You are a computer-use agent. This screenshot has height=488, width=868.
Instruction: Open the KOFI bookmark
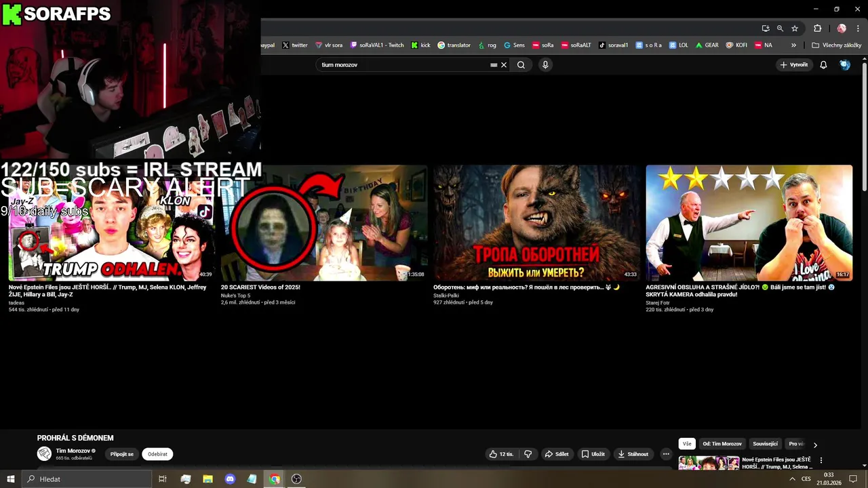pos(736,45)
